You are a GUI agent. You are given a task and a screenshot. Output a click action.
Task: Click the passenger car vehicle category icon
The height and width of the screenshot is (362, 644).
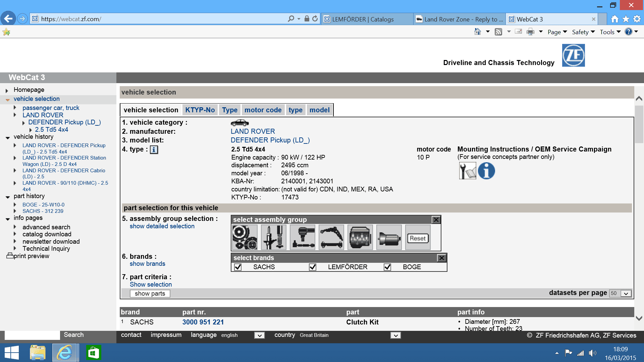click(239, 123)
